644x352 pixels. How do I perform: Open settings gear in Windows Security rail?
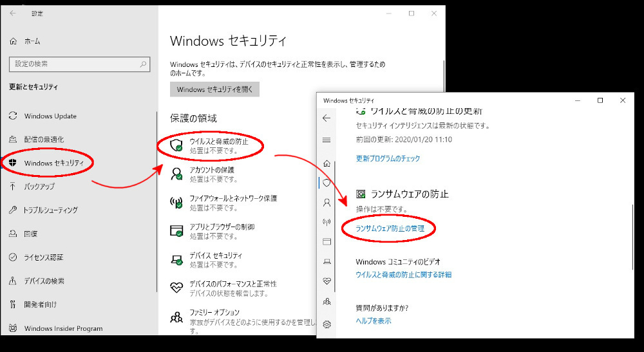[x=327, y=324]
